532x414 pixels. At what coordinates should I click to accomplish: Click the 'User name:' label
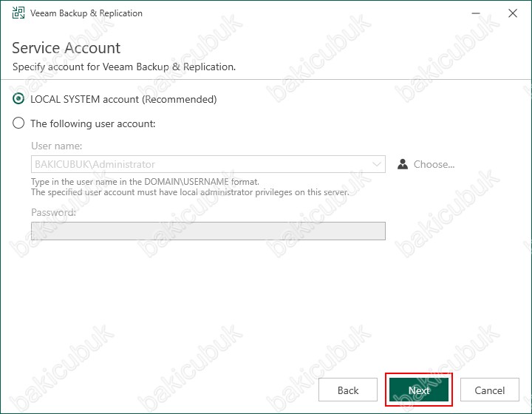point(57,146)
